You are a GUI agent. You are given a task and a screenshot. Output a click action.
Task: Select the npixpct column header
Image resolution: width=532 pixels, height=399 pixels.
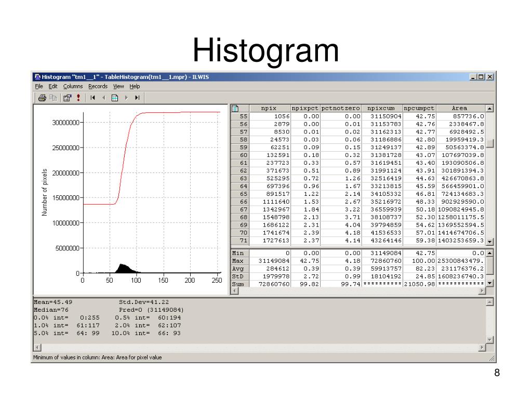tap(305, 108)
